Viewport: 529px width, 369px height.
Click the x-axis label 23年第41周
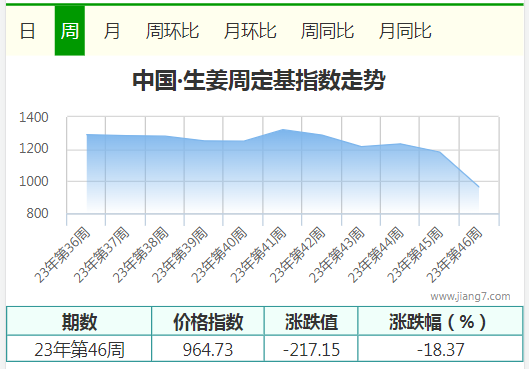(x=258, y=255)
